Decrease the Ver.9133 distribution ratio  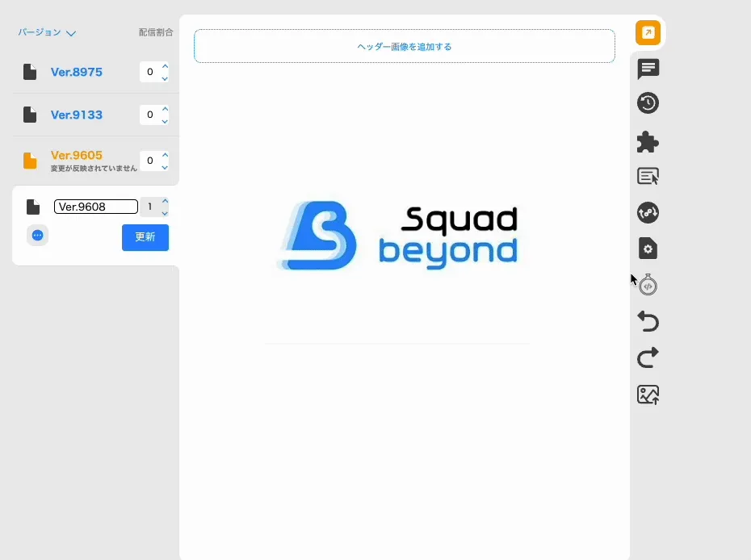click(x=165, y=122)
